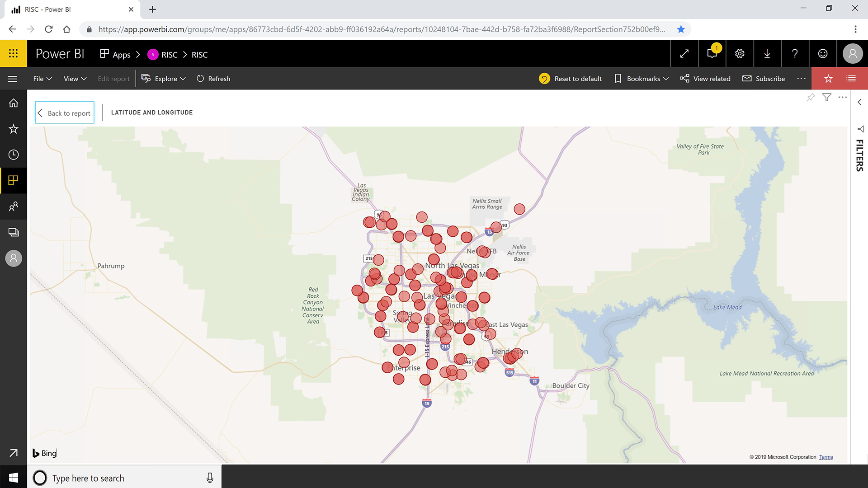Open Recent clock icon in sidebar
This screenshot has width=868, height=488.
coord(13,155)
